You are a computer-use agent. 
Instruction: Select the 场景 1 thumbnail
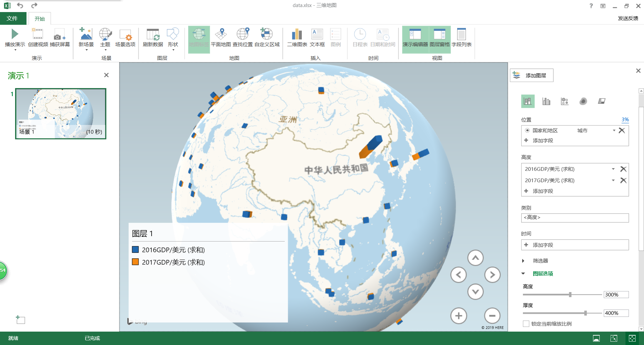click(x=60, y=111)
